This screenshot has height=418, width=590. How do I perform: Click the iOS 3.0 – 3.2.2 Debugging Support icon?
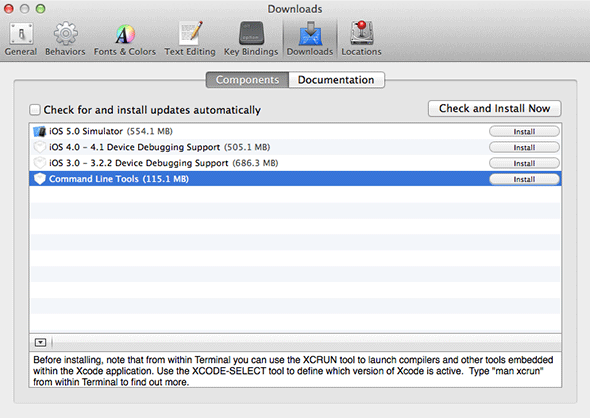click(x=40, y=163)
